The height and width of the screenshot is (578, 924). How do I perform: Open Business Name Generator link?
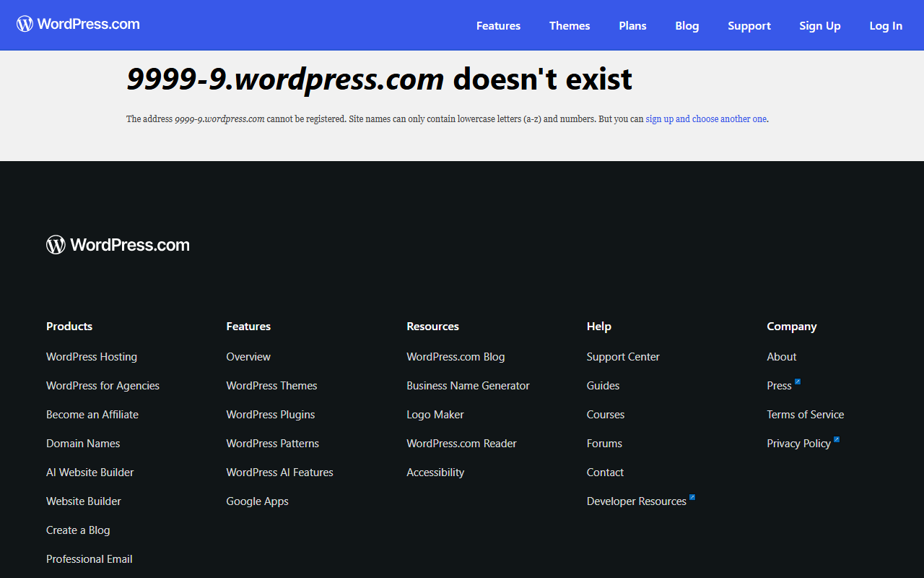(x=468, y=386)
